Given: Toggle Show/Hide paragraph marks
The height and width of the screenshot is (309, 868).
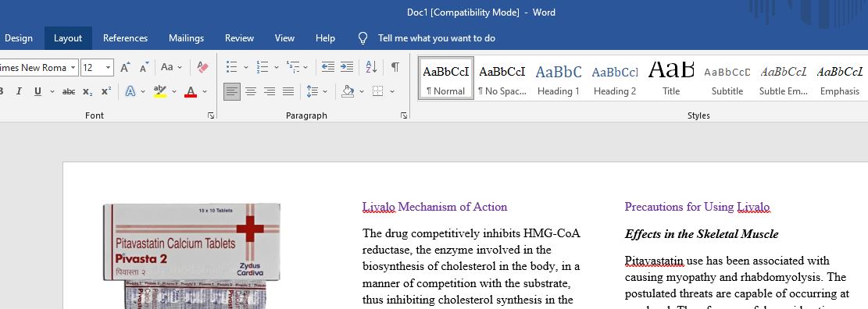Looking at the screenshot, I should tap(395, 67).
